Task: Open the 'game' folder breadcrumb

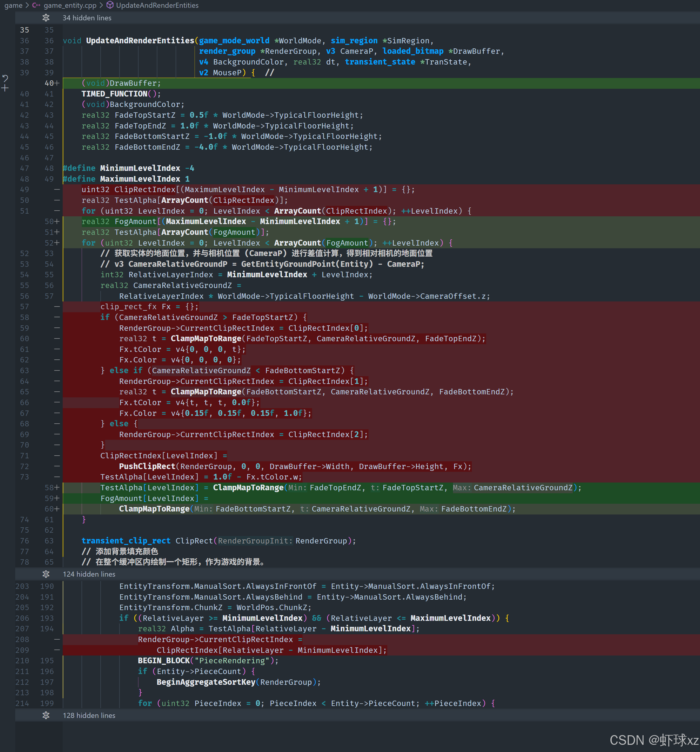Action: pos(13,5)
